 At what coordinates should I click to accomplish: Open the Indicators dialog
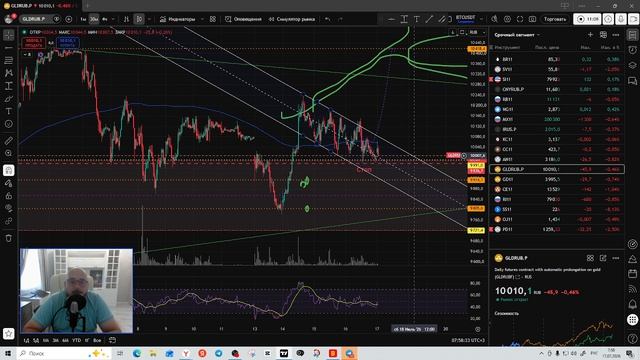tap(178, 19)
